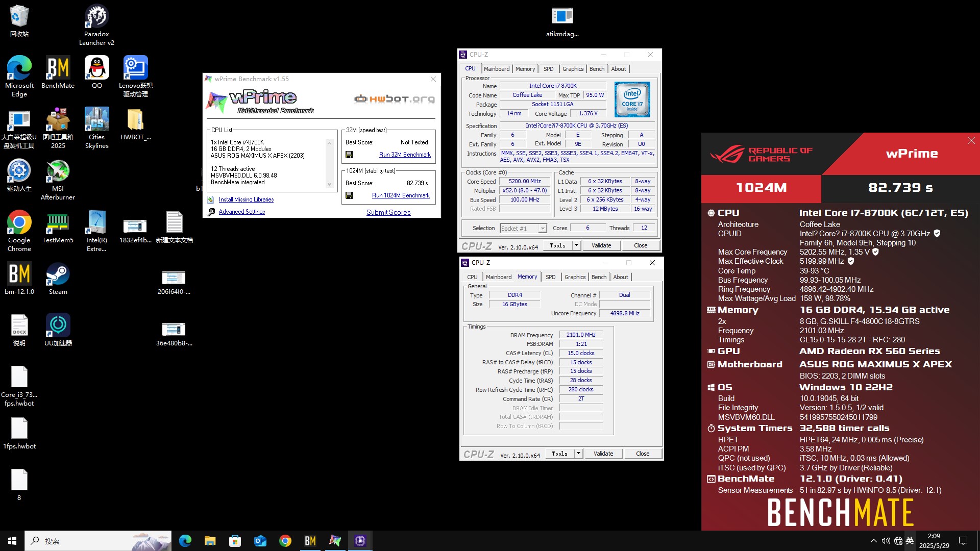Screen dimensions: 980x551
Task: Open Microsoft Store from taskbar
Action: pos(235,541)
